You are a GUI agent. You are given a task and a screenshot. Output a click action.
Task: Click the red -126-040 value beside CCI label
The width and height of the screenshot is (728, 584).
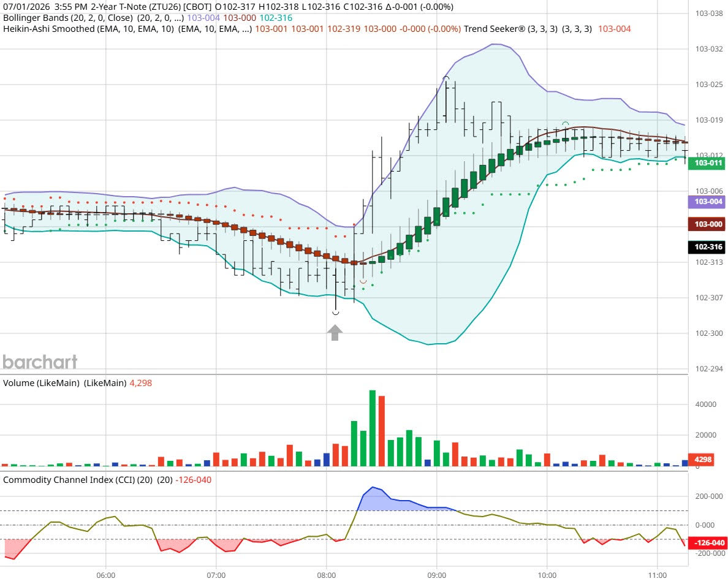coord(193,480)
